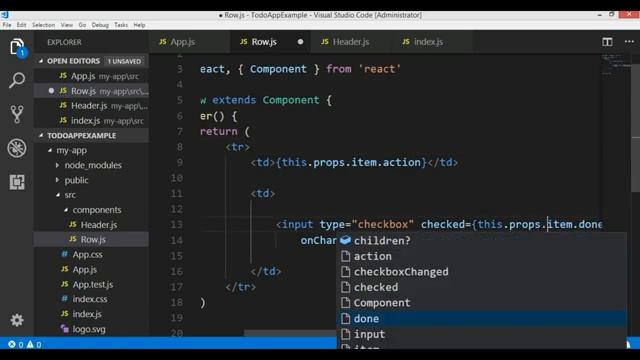Open index.js under src folder
Image resolution: width=640 pixels, height=360 pixels.
pos(91,314)
